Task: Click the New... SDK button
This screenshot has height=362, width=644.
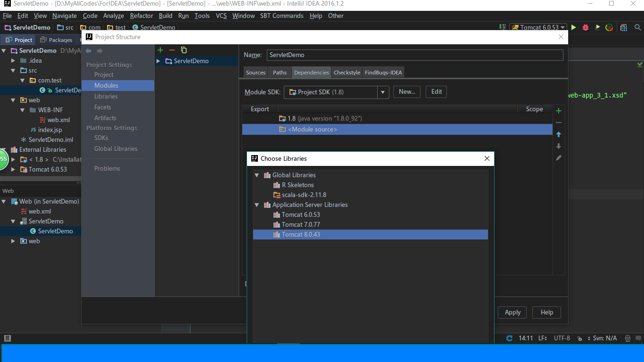Action: coord(407,92)
